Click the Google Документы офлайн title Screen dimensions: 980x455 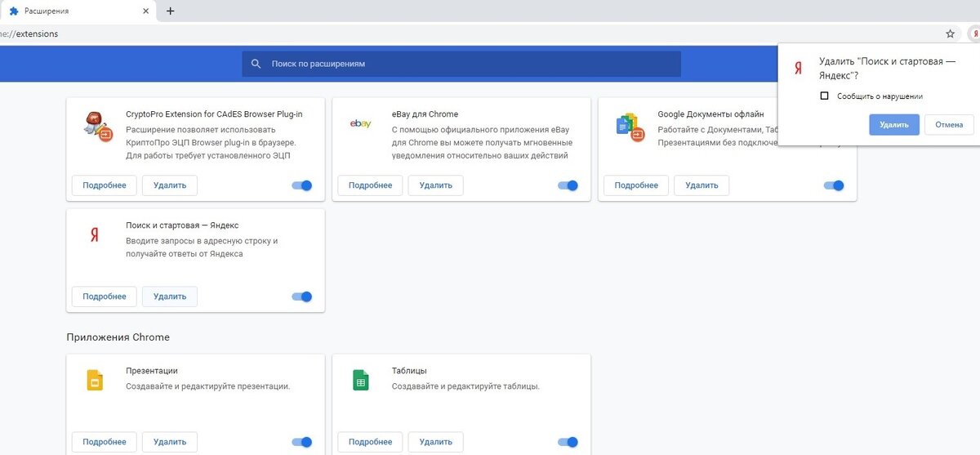pos(710,114)
